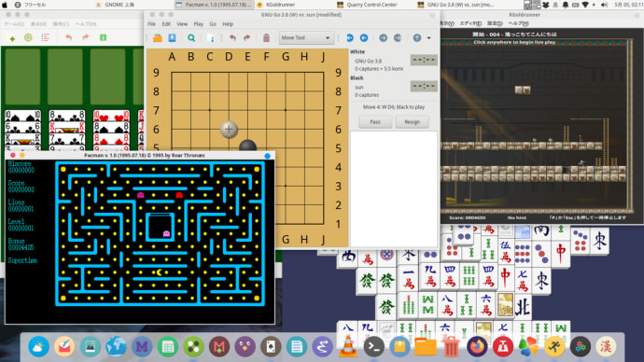Open arrow dropdown beside up-navigation button
Screen dimensions: 644x362
point(428,37)
